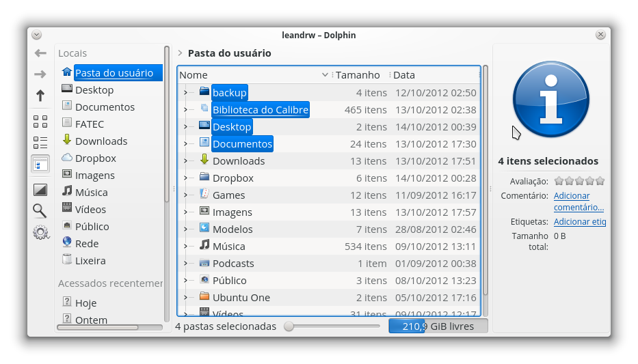Expand the Ubuntu One row tree arrow
This screenshot has width=638, height=364.
[185, 297]
